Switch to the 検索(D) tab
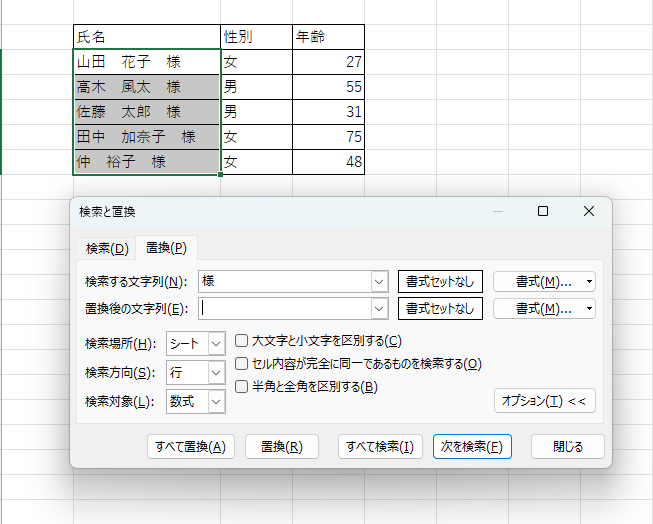Image resolution: width=653 pixels, height=524 pixels. (x=107, y=248)
